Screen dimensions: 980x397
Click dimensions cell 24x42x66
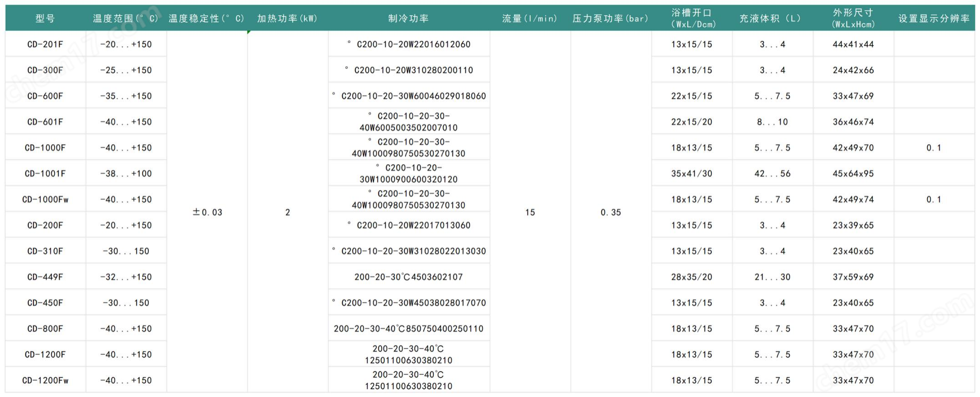[x=853, y=70]
